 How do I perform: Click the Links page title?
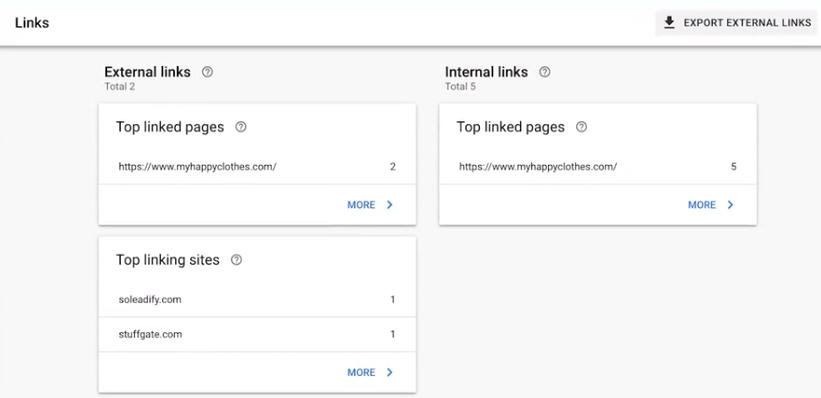pyautogui.click(x=32, y=23)
